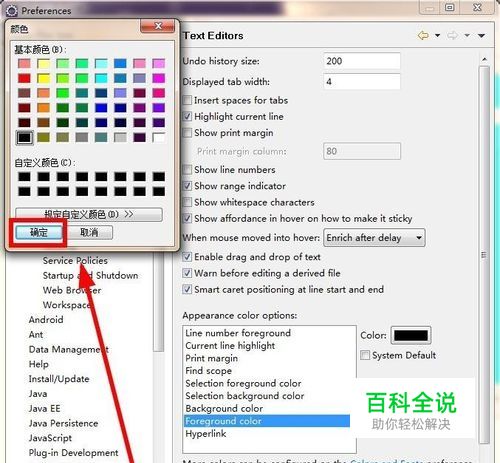The height and width of the screenshot is (463, 500).
Task: Select Plug-in Development in preferences tree
Action: point(73,453)
